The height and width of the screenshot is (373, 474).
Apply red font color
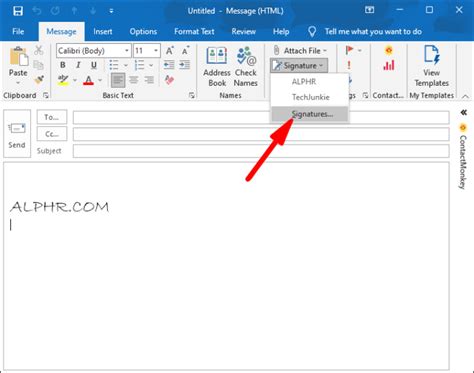point(88,80)
